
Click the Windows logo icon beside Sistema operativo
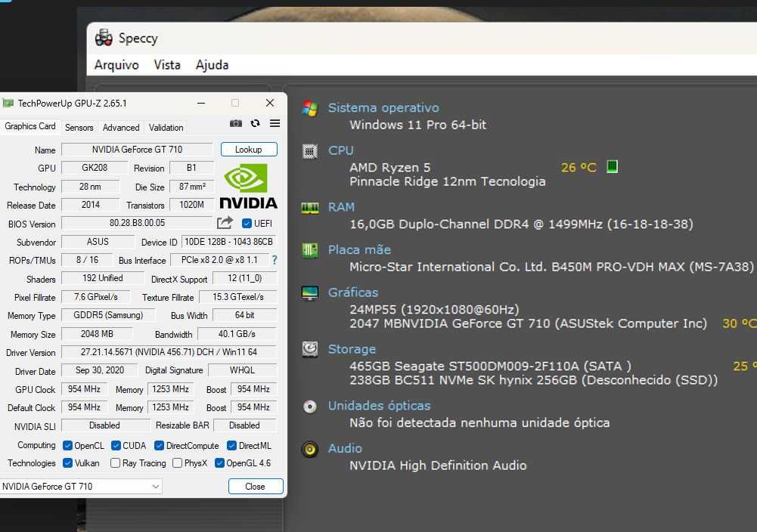(310, 109)
